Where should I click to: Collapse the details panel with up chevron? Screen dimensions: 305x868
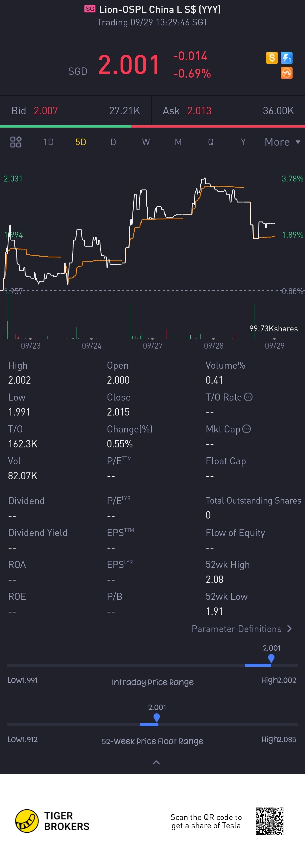pyautogui.click(x=156, y=762)
